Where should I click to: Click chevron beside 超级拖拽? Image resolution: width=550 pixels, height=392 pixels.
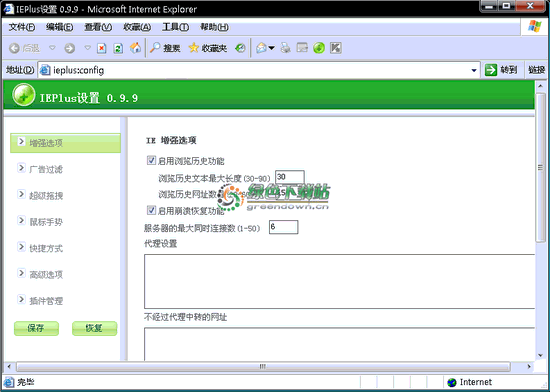pyautogui.click(x=21, y=194)
